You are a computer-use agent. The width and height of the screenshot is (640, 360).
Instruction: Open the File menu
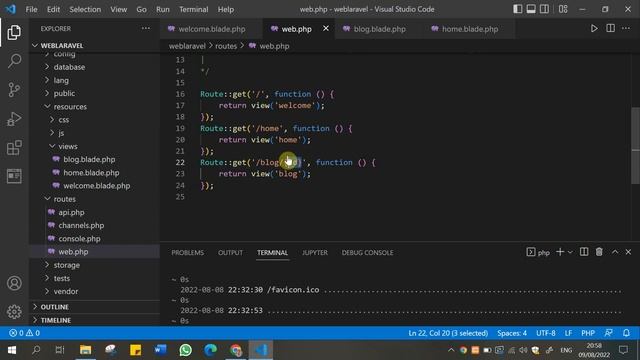click(31, 9)
